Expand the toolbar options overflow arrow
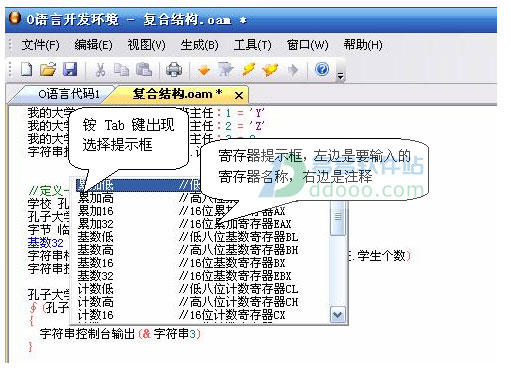This screenshot has height=372, width=511. 340,76
